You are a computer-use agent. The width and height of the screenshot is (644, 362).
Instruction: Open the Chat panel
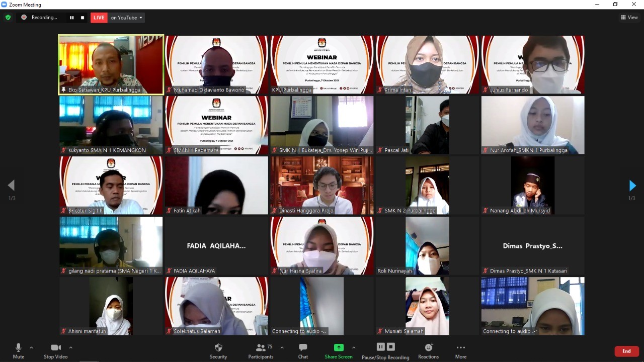coord(303,348)
